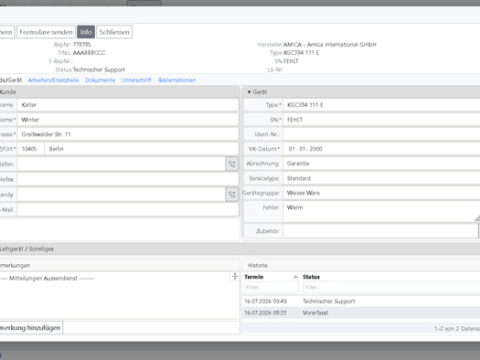Go to the Reklamationen tab
The width and height of the screenshot is (480, 360).
click(177, 80)
